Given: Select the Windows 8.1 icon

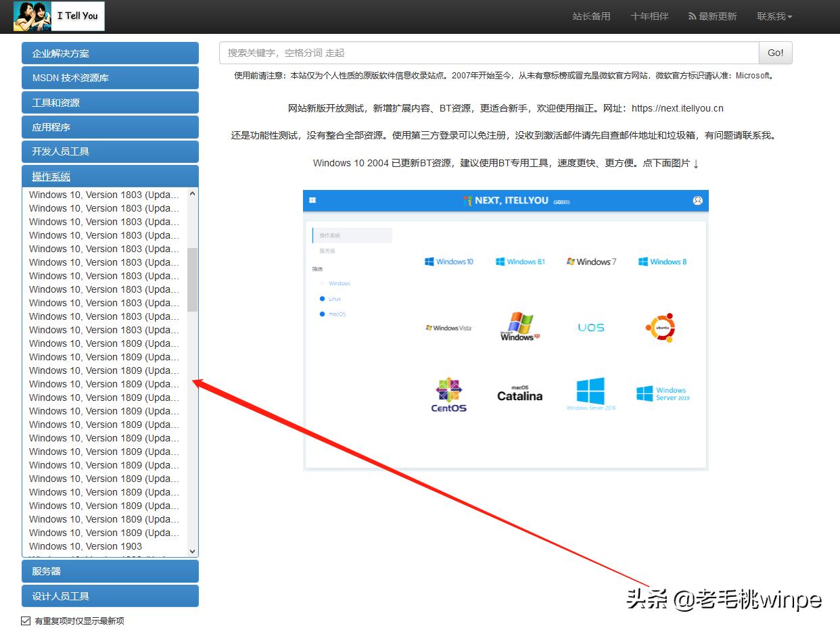Looking at the screenshot, I should pos(520,262).
